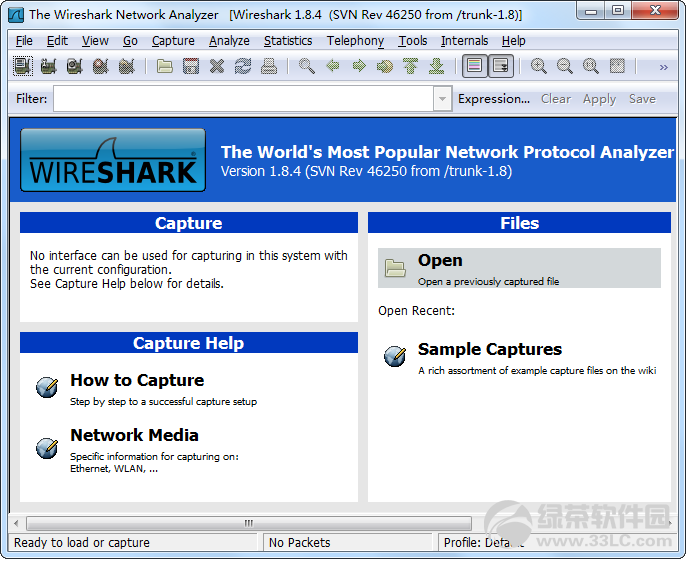This screenshot has height=562, width=686.
Task: Open the capture interfaces list icon
Action: tap(22, 66)
